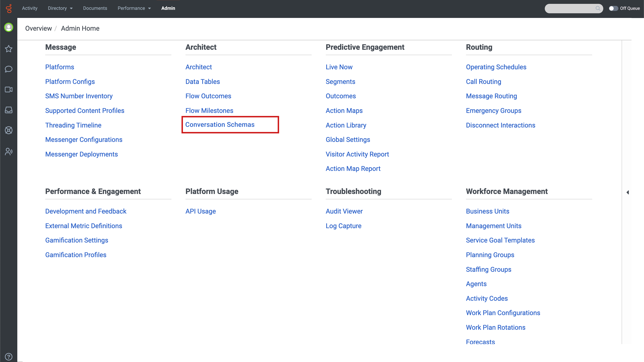
Task: Go to the Activity menu item
Action: coord(30,8)
